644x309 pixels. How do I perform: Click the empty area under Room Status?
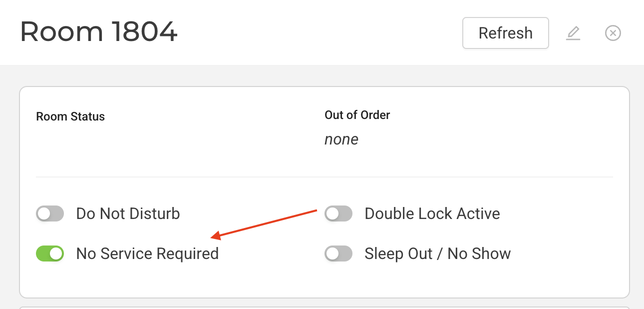coord(100,145)
